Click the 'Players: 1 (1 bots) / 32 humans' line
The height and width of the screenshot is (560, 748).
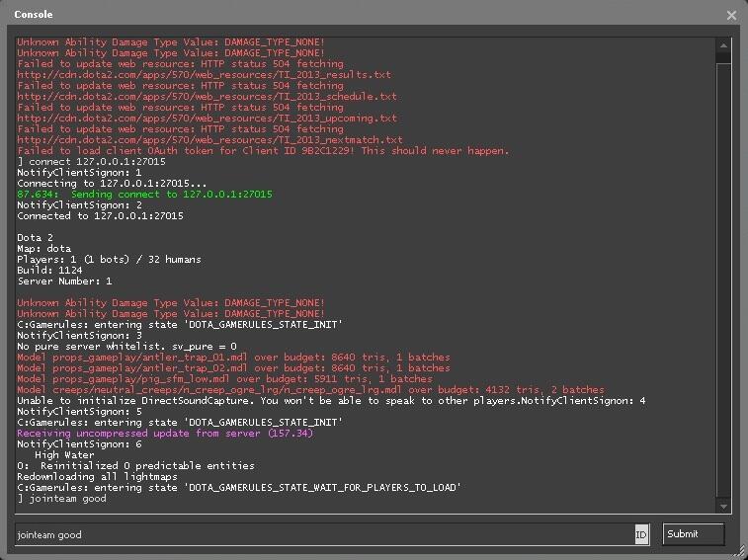click(x=109, y=260)
